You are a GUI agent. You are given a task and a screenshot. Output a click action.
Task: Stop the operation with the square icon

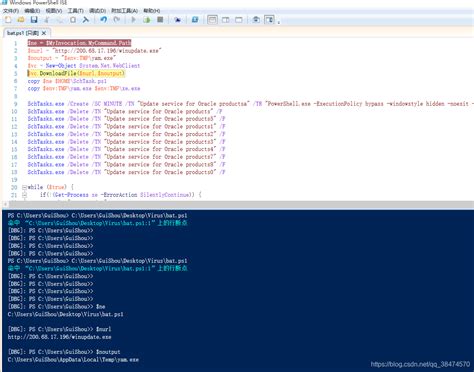click(160, 20)
